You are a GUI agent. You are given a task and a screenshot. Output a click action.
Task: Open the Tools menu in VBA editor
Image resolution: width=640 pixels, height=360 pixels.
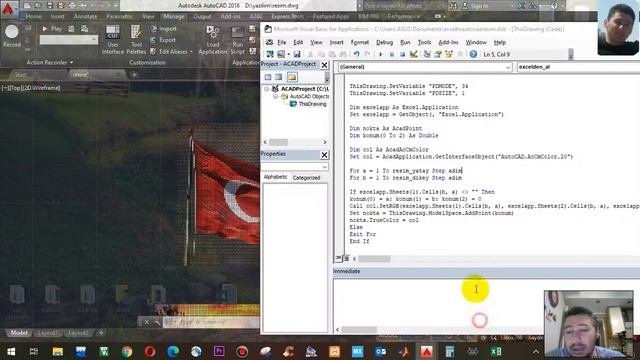(x=424, y=42)
